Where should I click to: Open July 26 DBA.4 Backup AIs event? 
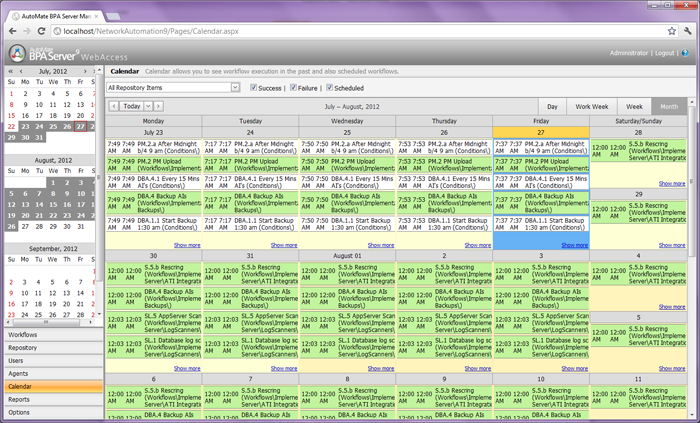click(444, 203)
